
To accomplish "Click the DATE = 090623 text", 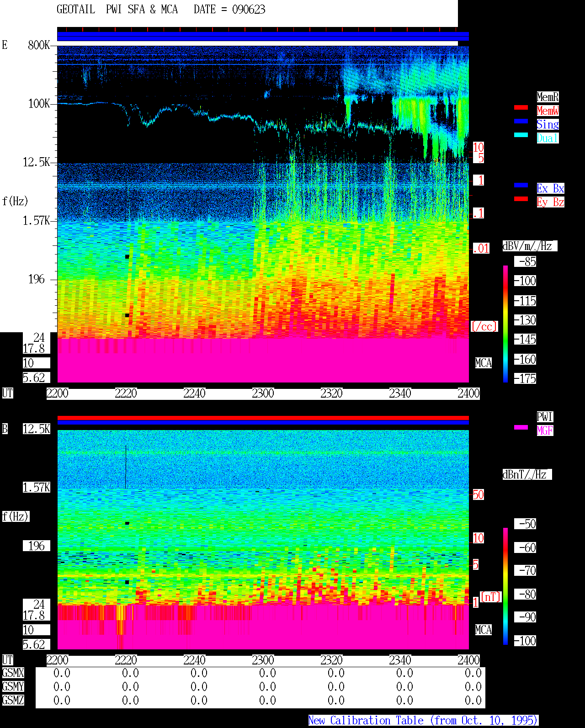I will click(x=229, y=9).
